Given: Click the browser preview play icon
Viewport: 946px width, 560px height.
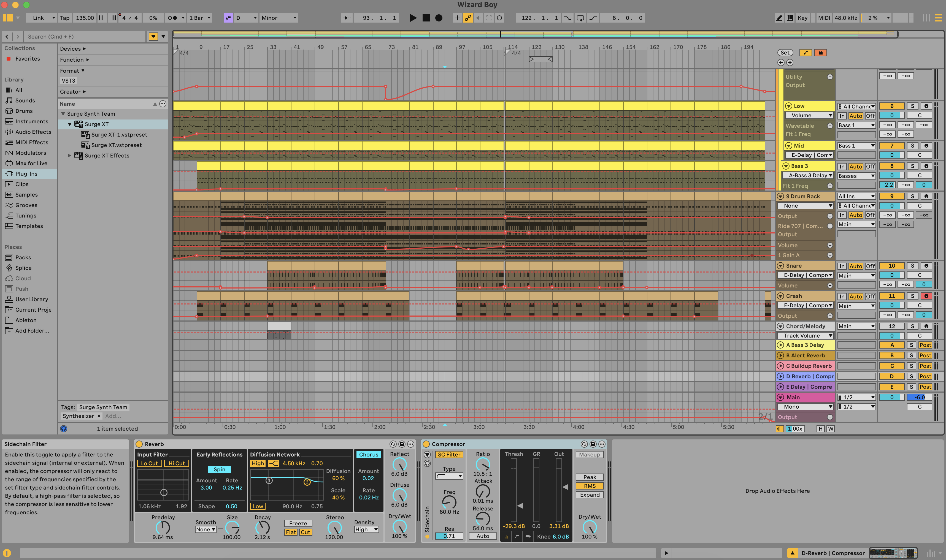Looking at the screenshot, I should click(63, 429).
